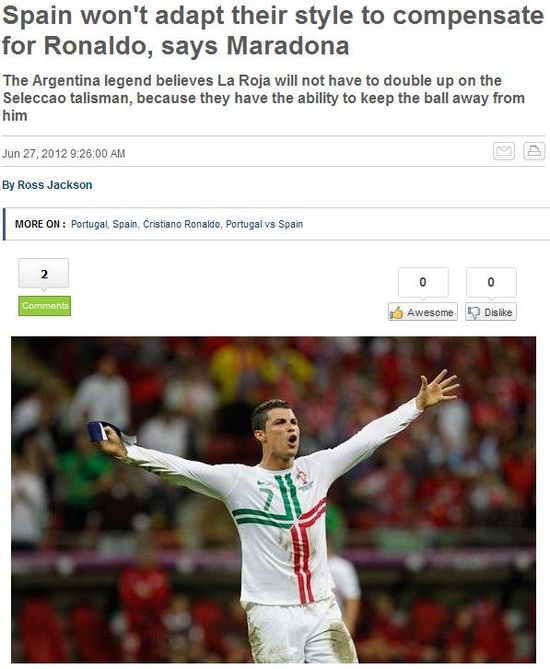
Task: Click the print article icon
Action: (534, 151)
